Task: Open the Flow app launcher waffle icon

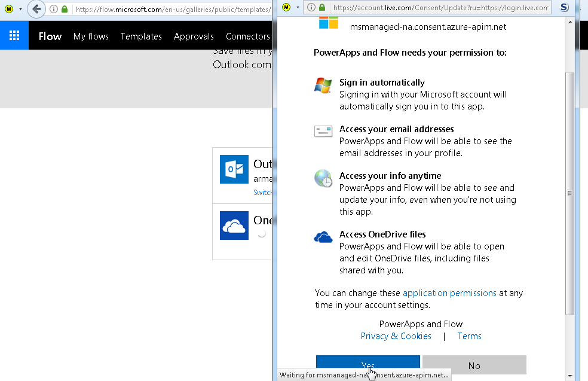Action: coord(14,36)
